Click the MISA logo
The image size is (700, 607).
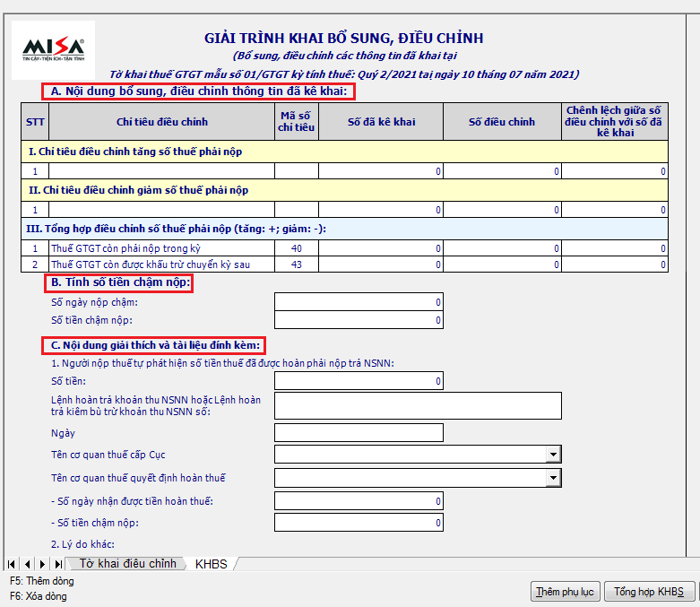pos(53,50)
